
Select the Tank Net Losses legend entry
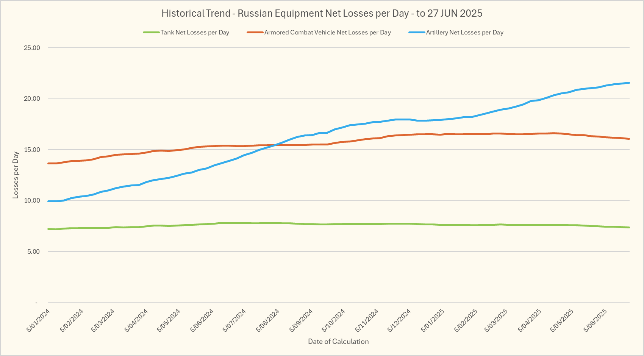pos(195,33)
